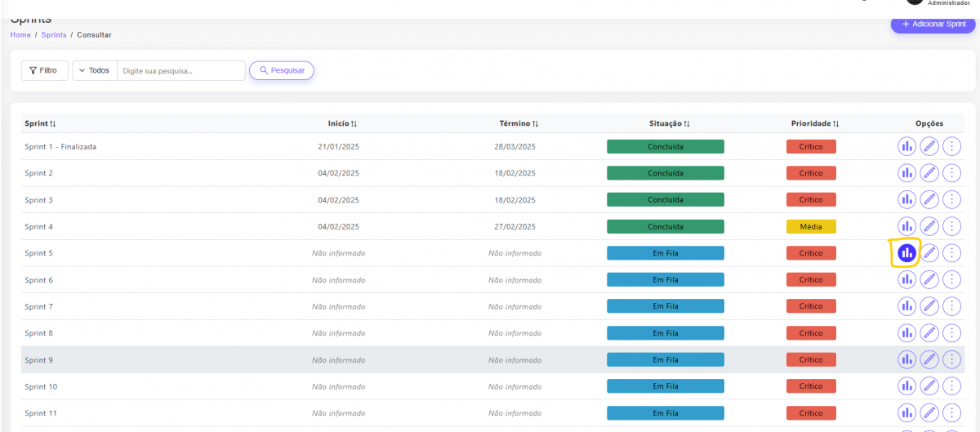Expand the Todos dropdown
980x432 pixels.
point(95,71)
